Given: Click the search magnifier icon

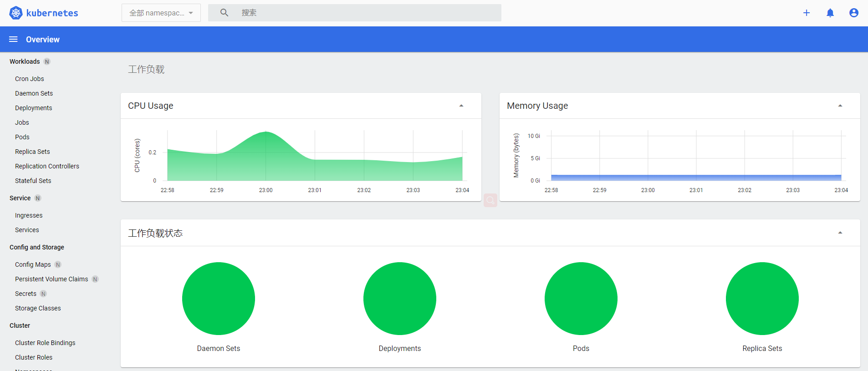Looking at the screenshot, I should 224,13.
